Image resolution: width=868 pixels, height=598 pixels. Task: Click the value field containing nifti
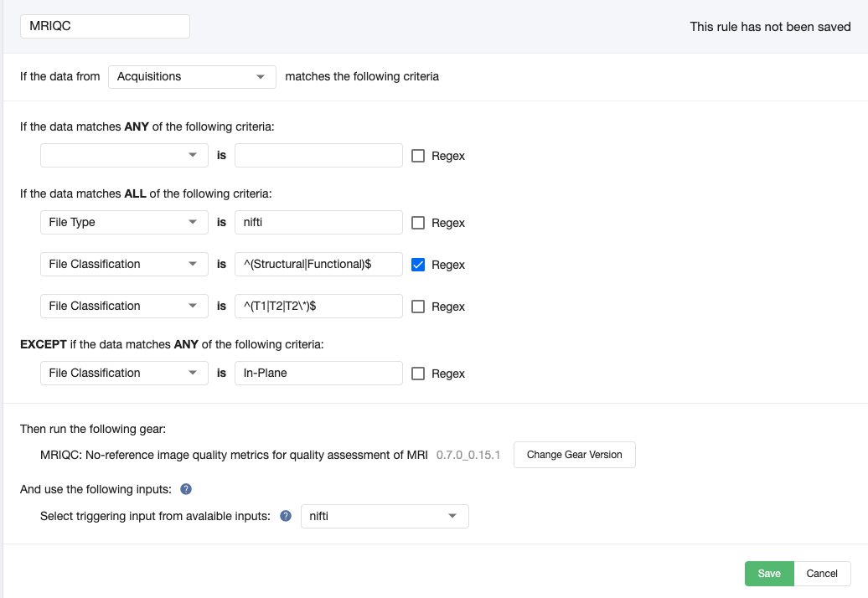point(318,223)
